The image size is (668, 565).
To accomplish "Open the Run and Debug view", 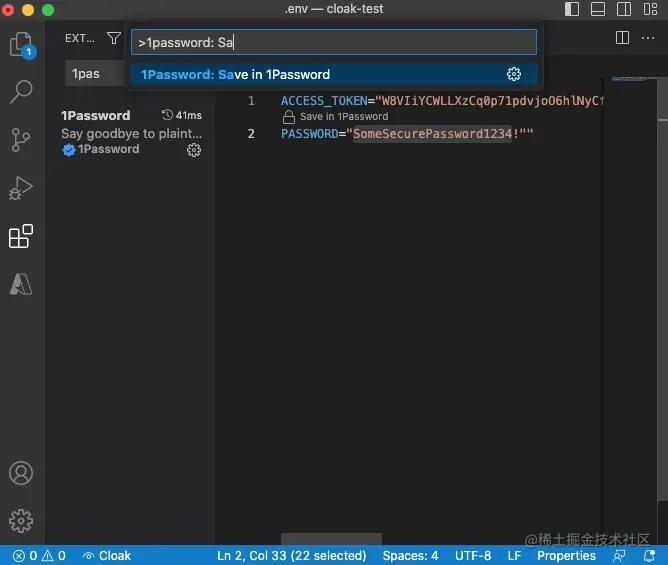I will 20,188.
